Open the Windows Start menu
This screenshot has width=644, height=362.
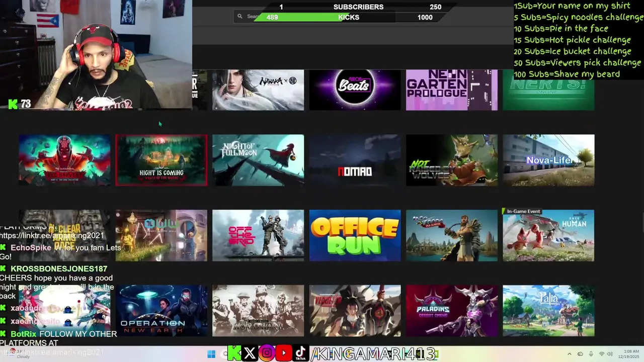coord(211,354)
